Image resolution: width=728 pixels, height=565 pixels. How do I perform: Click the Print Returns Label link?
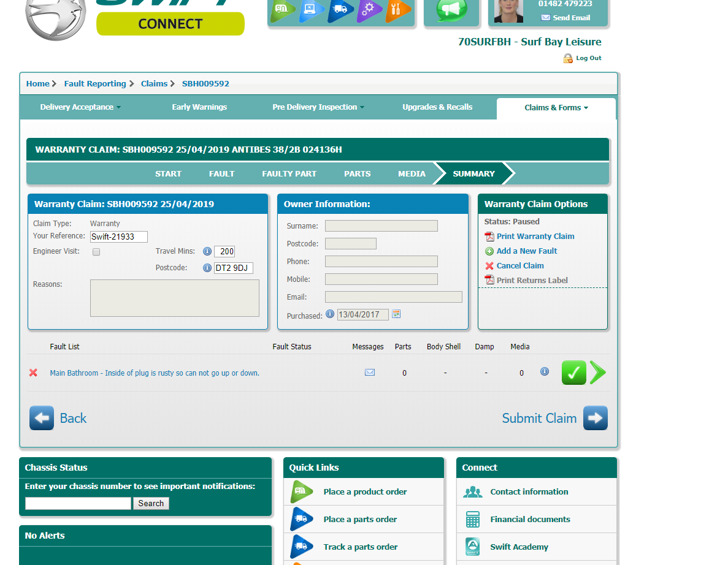click(x=532, y=280)
